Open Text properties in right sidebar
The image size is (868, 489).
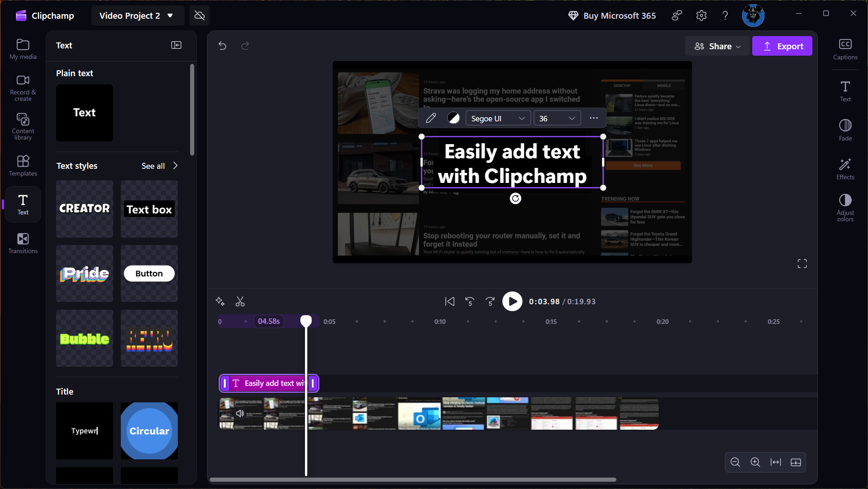(845, 91)
